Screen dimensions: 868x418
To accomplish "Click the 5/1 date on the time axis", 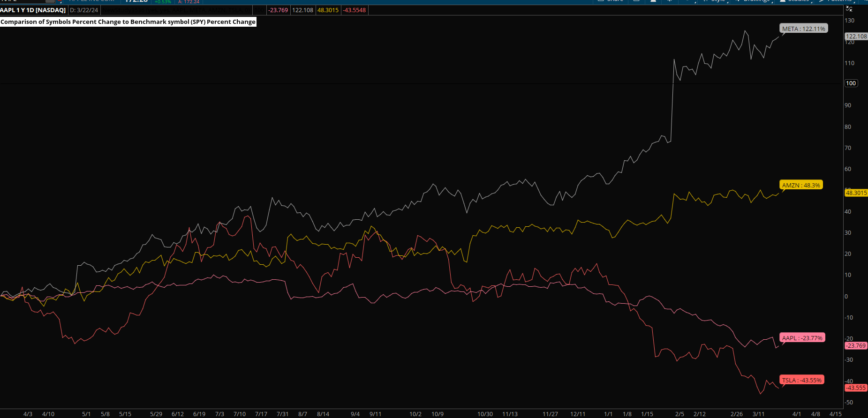I will point(86,414).
